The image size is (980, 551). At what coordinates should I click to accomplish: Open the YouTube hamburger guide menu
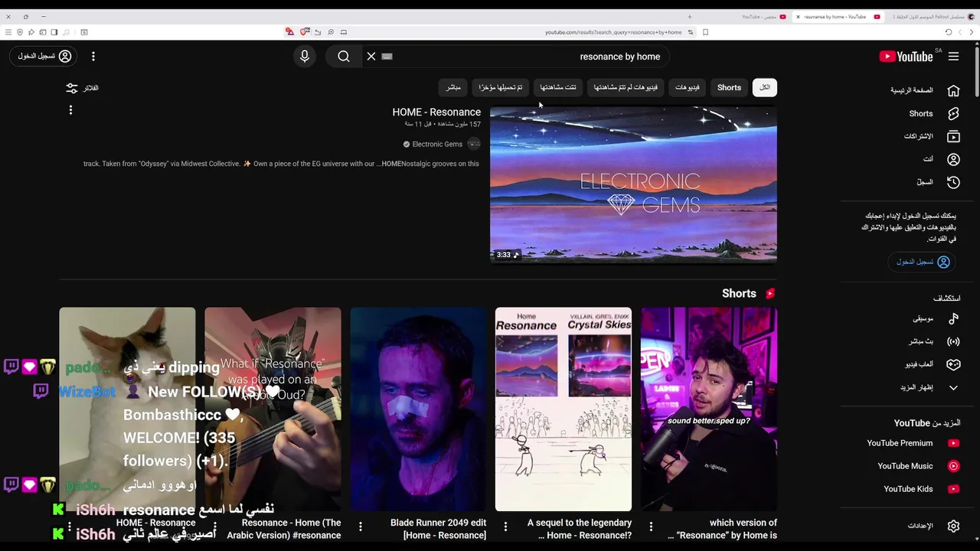(x=953, y=57)
